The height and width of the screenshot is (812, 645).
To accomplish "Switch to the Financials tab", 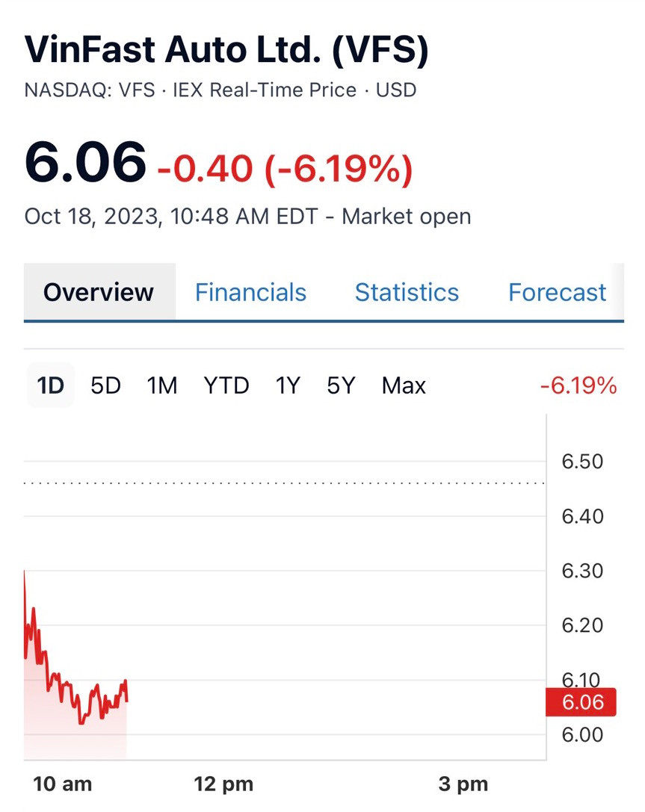I will 250,292.
